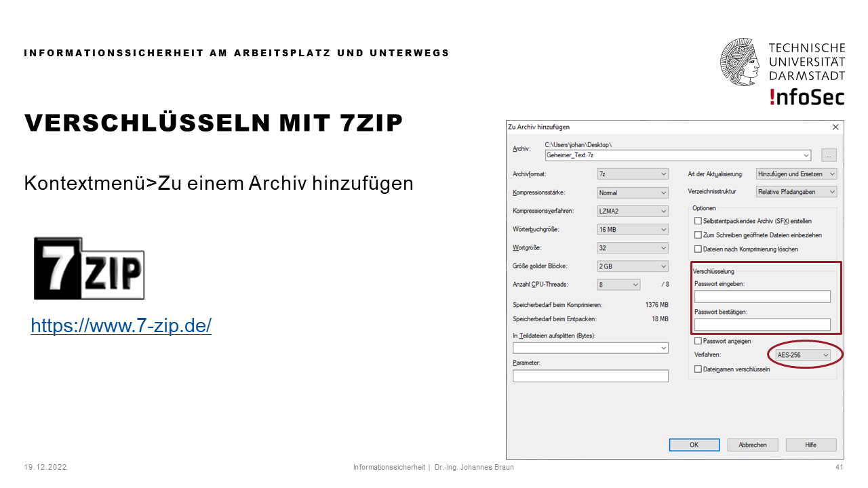Screen dimensions: 868x488
Task: Click the Passwort eingeben field
Action: pyautogui.click(x=762, y=296)
